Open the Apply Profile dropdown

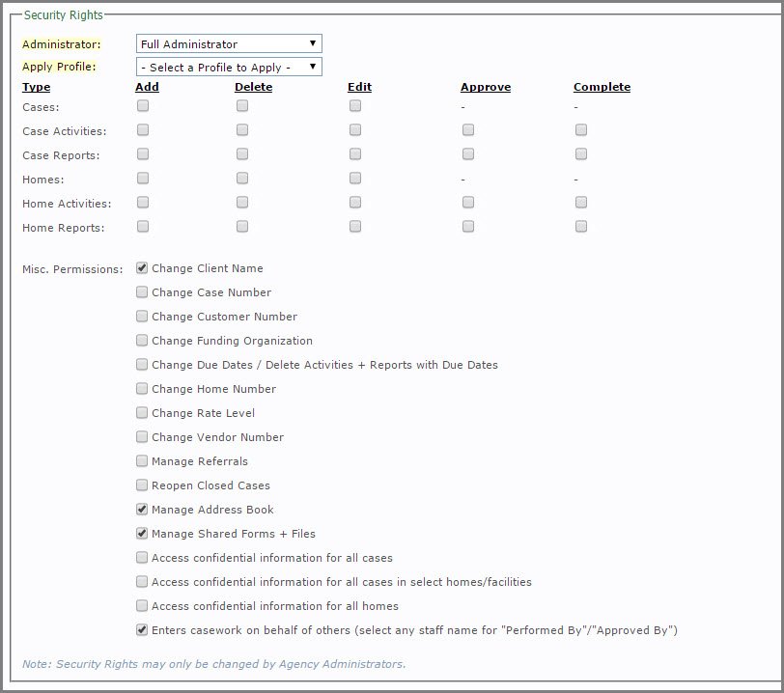[229, 67]
